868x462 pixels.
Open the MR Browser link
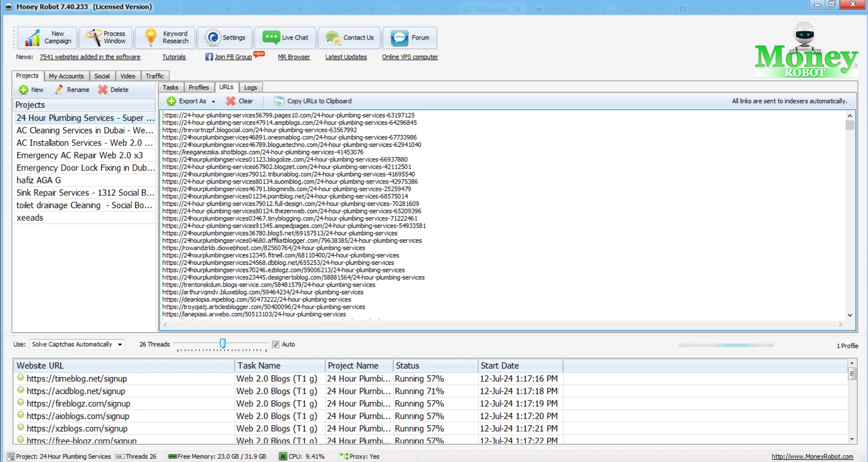click(x=294, y=57)
